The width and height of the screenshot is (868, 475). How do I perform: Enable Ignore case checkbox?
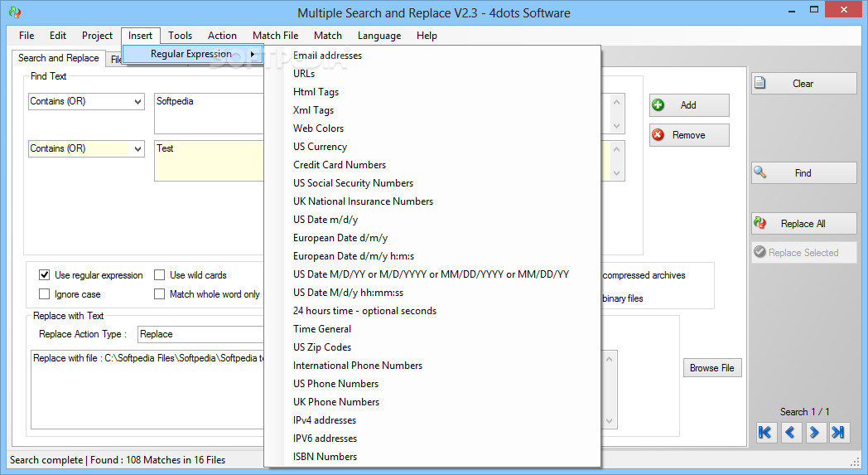tap(44, 293)
